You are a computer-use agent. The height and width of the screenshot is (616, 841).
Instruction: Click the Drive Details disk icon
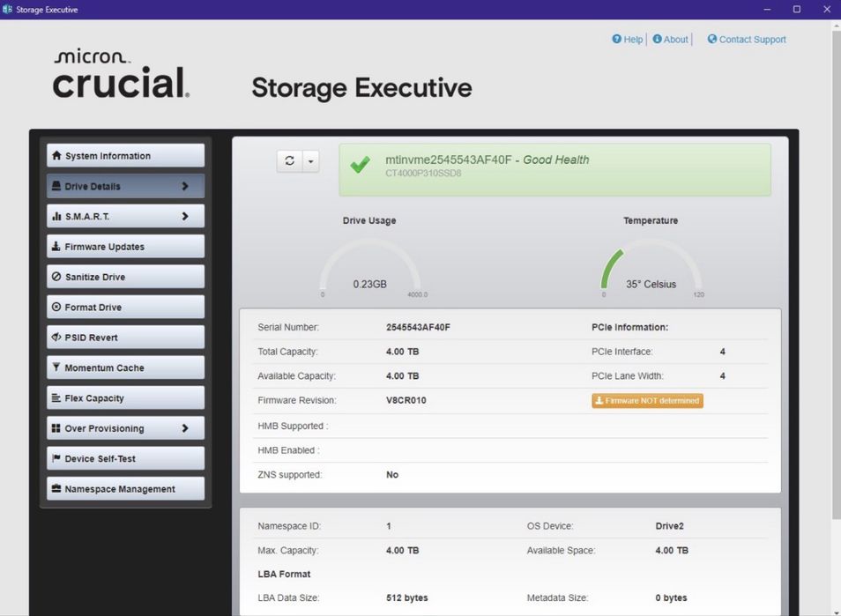(x=56, y=186)
